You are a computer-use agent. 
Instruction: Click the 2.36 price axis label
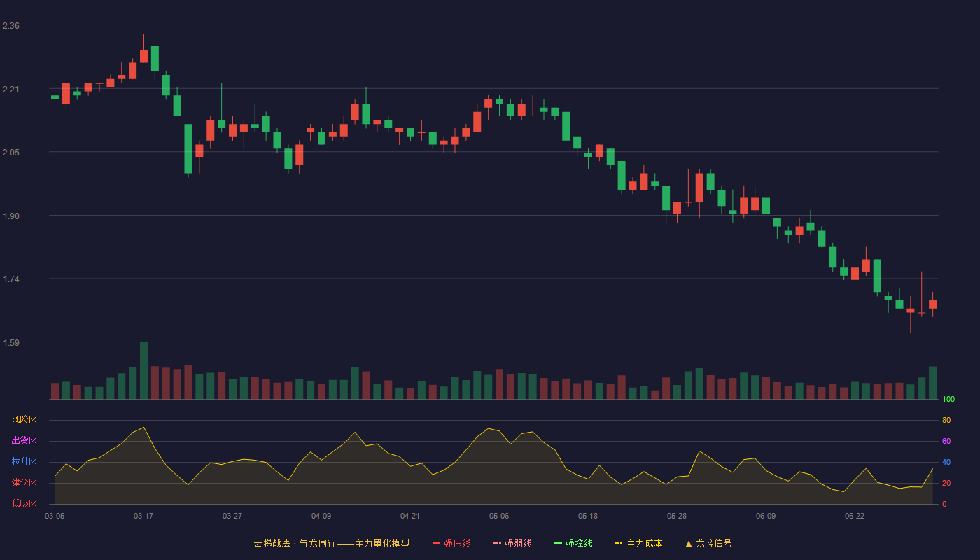click(x=11, y=26)
